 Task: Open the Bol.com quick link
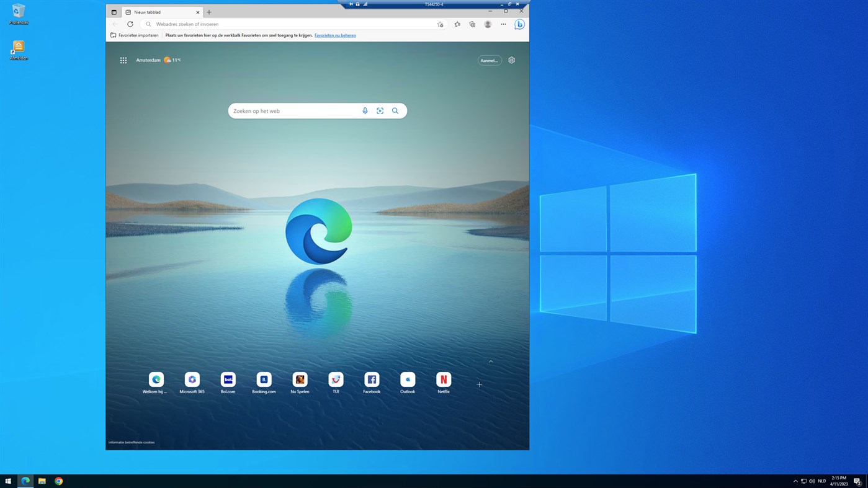pyautogui.click(x=228, y=383)
